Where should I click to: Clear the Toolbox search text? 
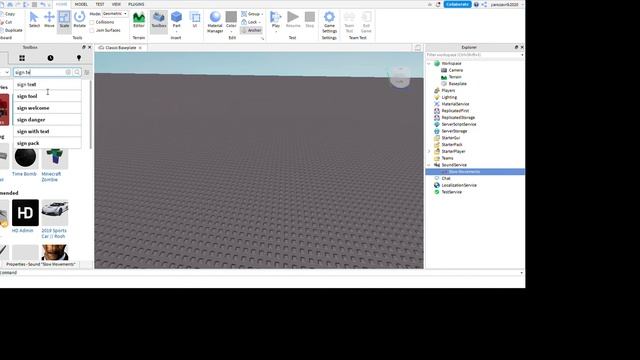[68, 72]
